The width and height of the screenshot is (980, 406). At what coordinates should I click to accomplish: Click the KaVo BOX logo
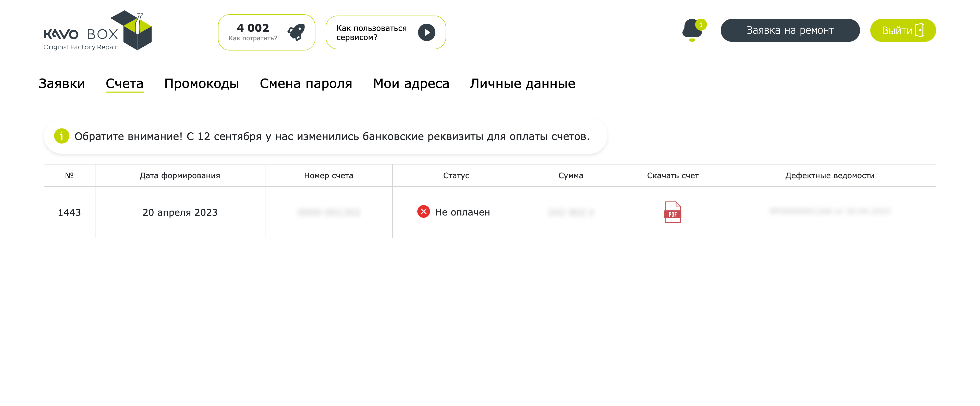[x=98, y=30]
